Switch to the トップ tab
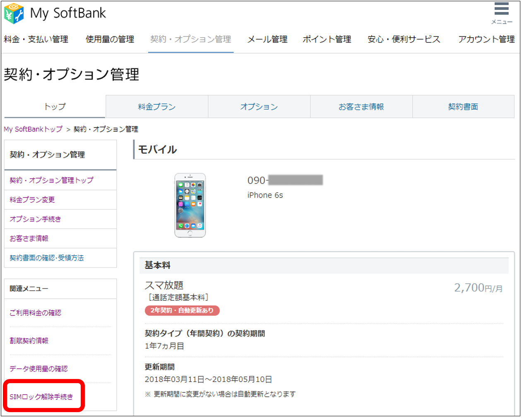The width and height of the screenshot is (522, 420). click(55, 106)
